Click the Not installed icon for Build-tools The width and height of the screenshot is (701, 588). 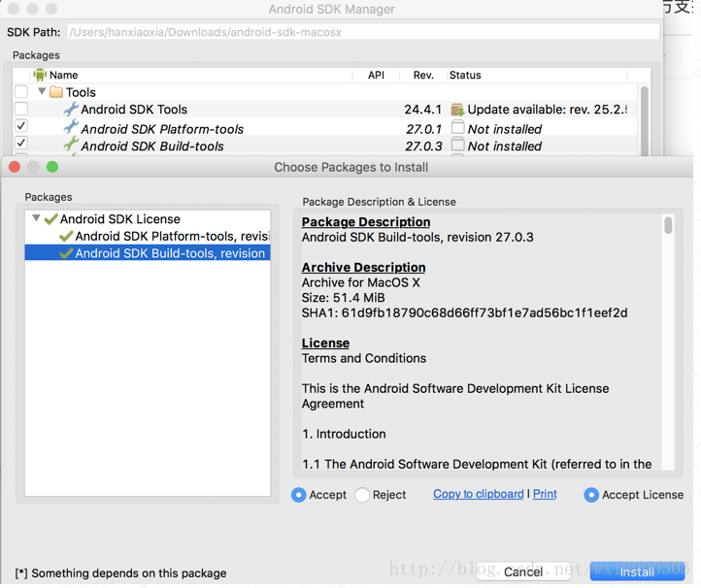[x=457, y=145]
